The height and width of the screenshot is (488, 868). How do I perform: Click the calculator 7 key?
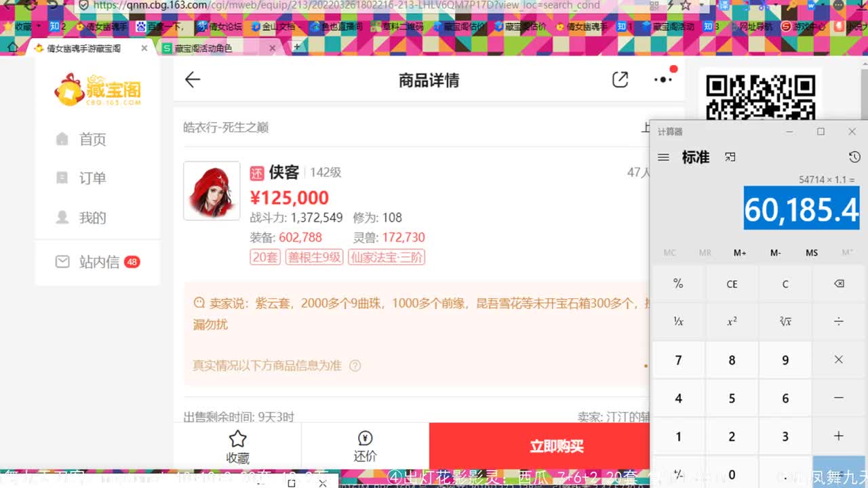tap(678, 360)
